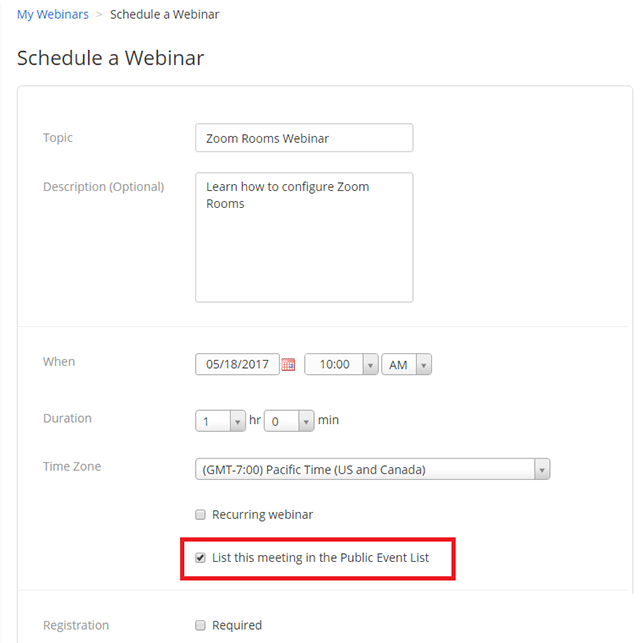Enable the Recurring webinar checkbox
640x643 pixels.
[x=200, y=514]
